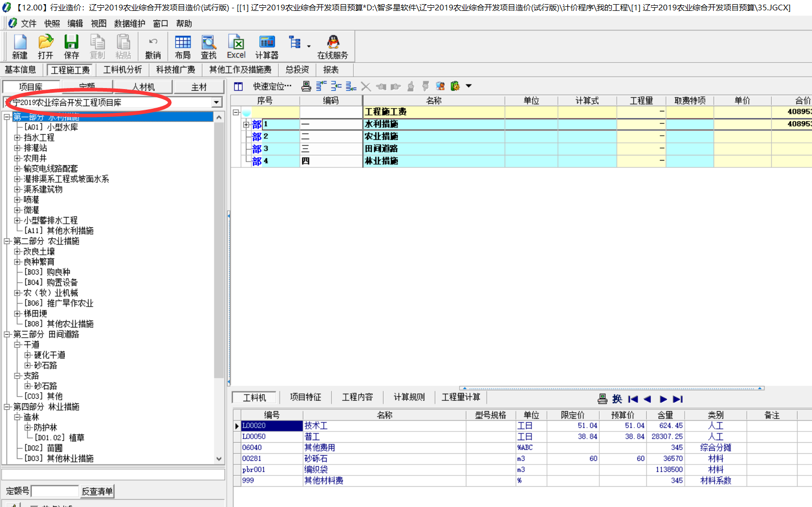Open the 数据维护 menu

(129, 23)
